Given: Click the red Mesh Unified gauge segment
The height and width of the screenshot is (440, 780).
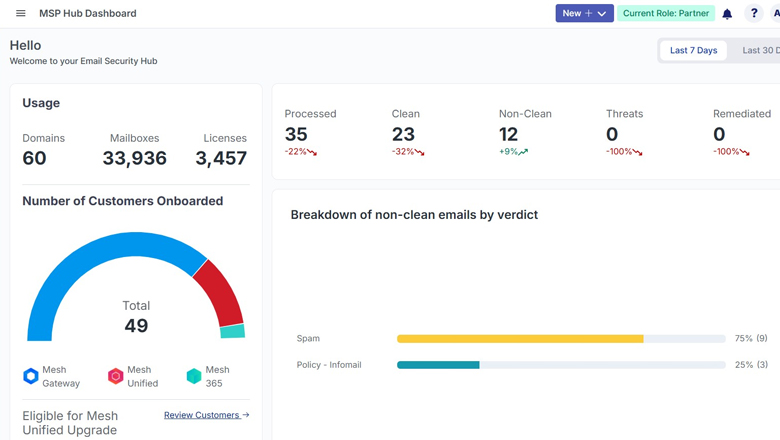Looking at the screenshot, I should [222, 288].
